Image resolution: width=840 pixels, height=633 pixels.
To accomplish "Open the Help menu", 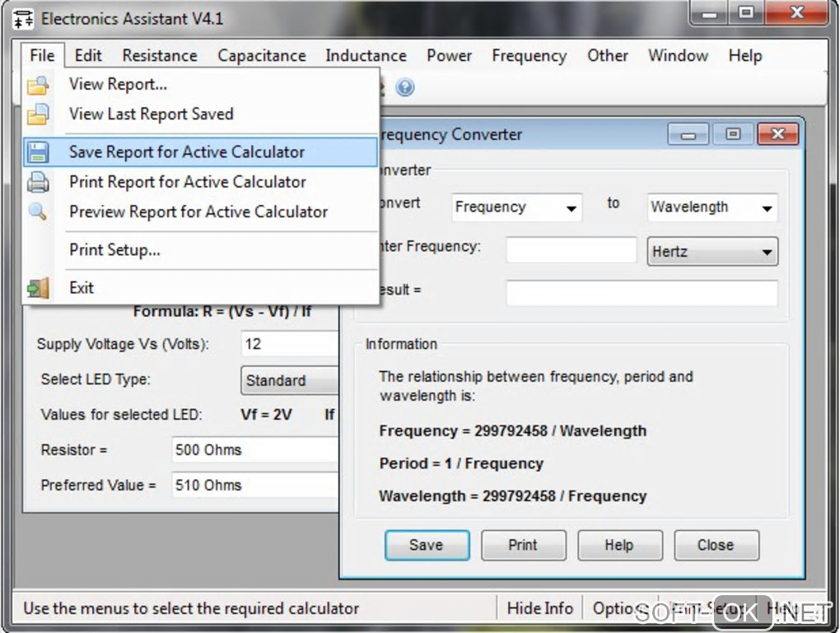I will [x=745, y=55].
